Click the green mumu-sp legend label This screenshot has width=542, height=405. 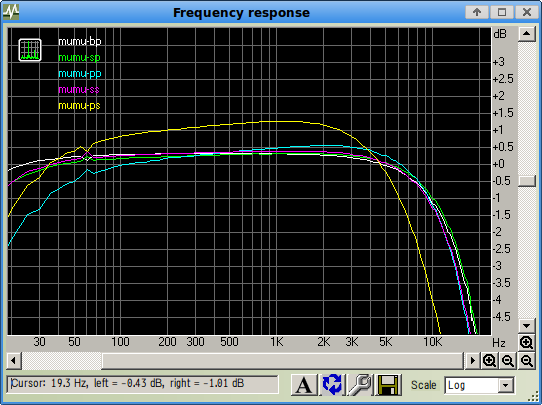[80, 57]
